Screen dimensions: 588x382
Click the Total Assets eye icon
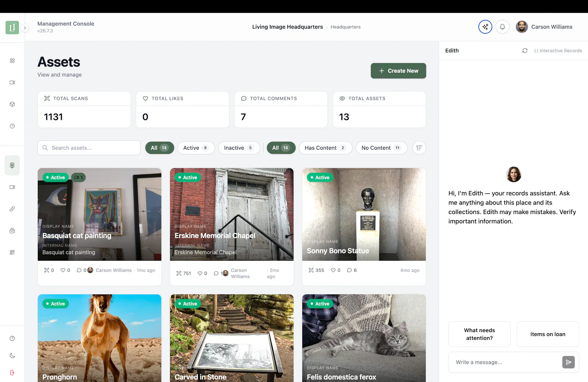point(342,99)
